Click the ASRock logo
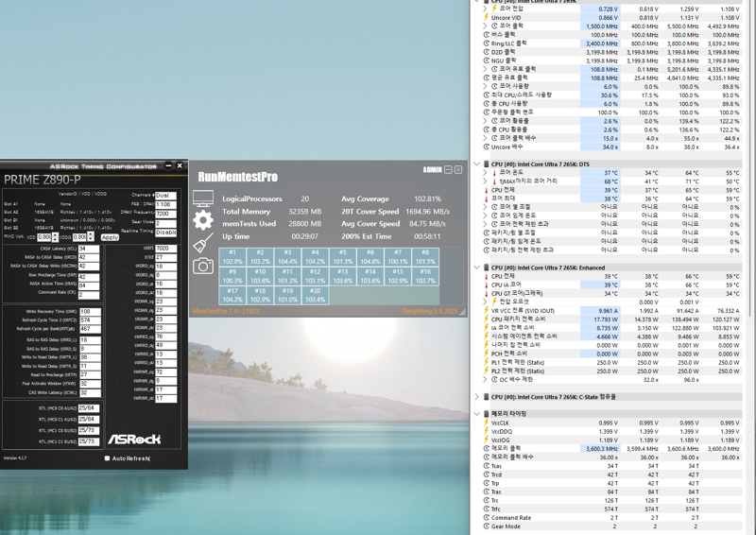 coord(134,439)
